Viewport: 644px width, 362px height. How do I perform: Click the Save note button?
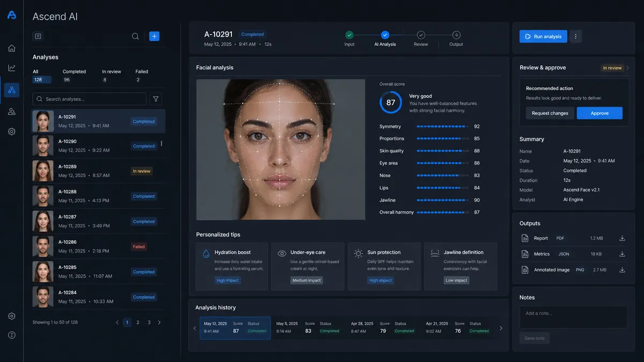coord(535,338)
